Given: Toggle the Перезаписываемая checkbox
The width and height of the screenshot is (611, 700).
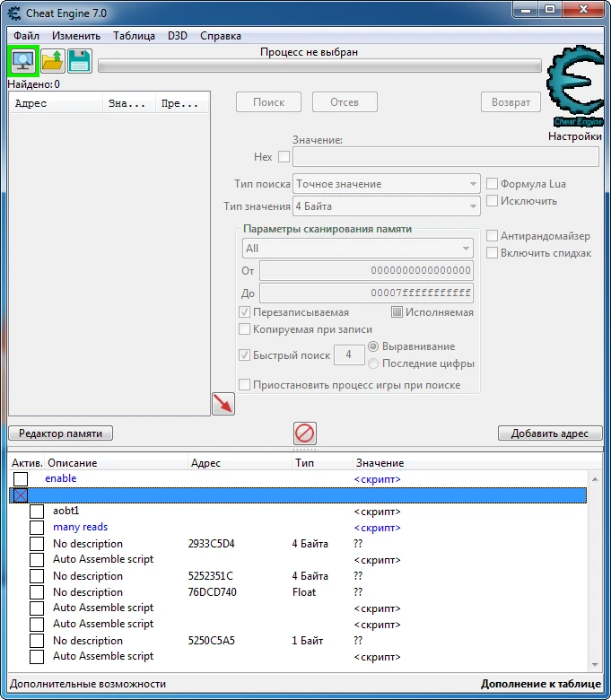Looking at the screenshot, I should pyautogui.click(x=245, y=311).
